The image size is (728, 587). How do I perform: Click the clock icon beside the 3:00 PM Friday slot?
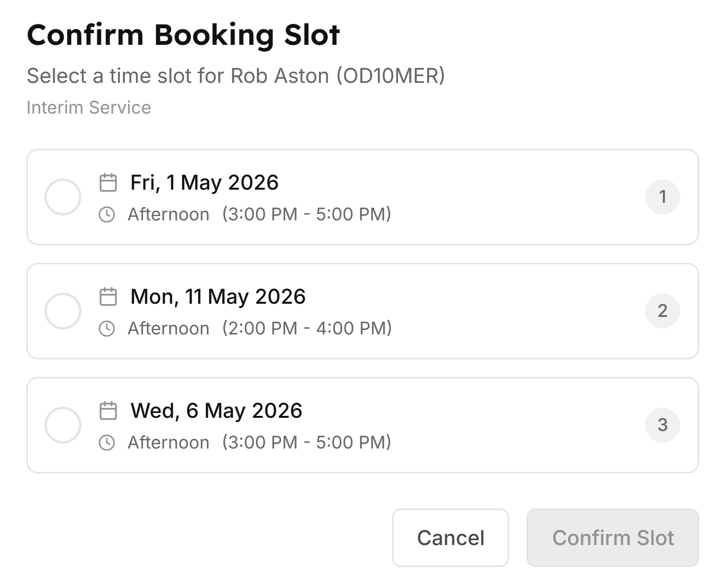pyautogui.click(x=107, y=214)
